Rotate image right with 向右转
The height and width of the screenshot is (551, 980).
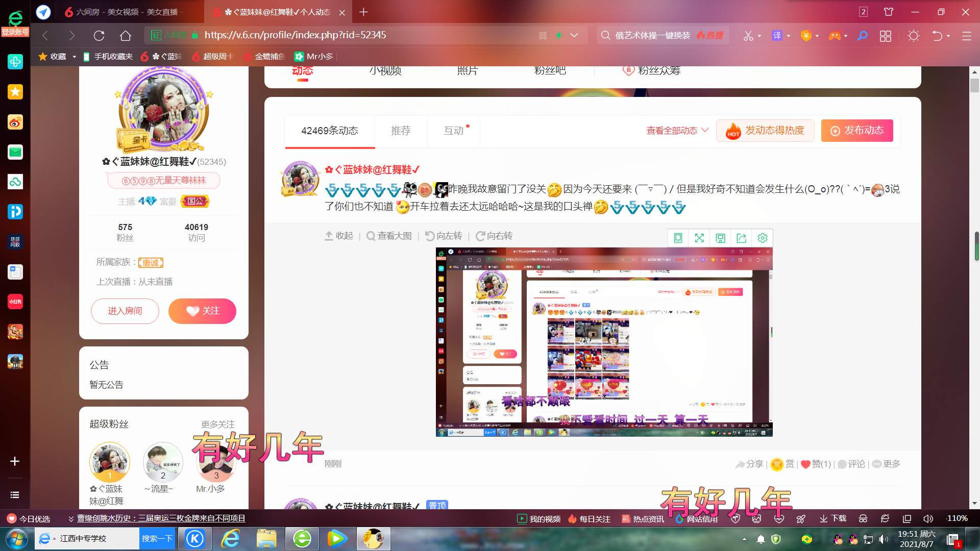494,236
